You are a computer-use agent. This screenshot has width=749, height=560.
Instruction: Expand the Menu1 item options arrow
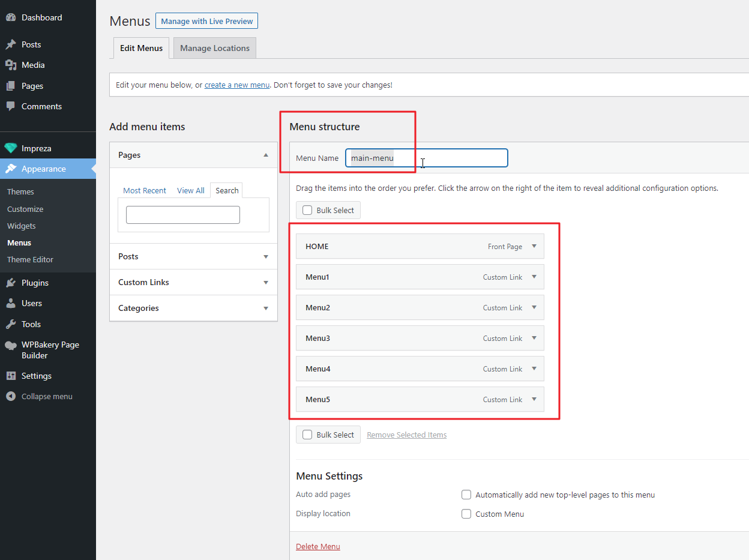[534, 277]
